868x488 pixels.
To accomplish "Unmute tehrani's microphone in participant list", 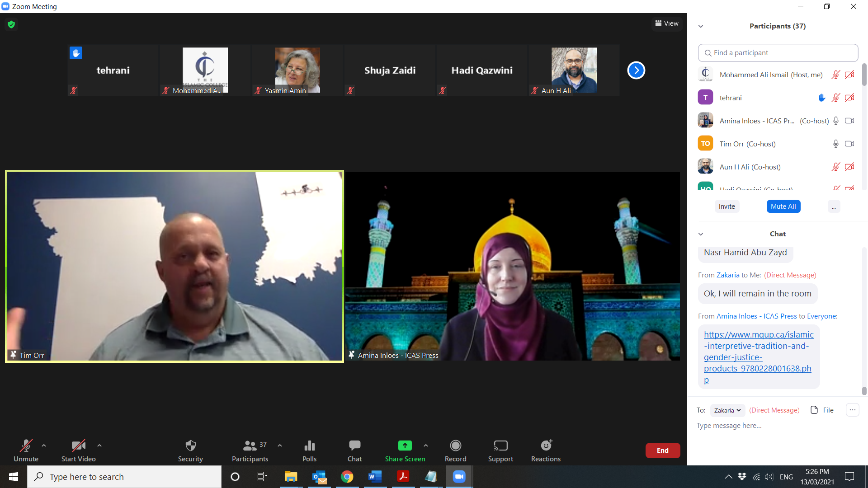I will [835, 98].
